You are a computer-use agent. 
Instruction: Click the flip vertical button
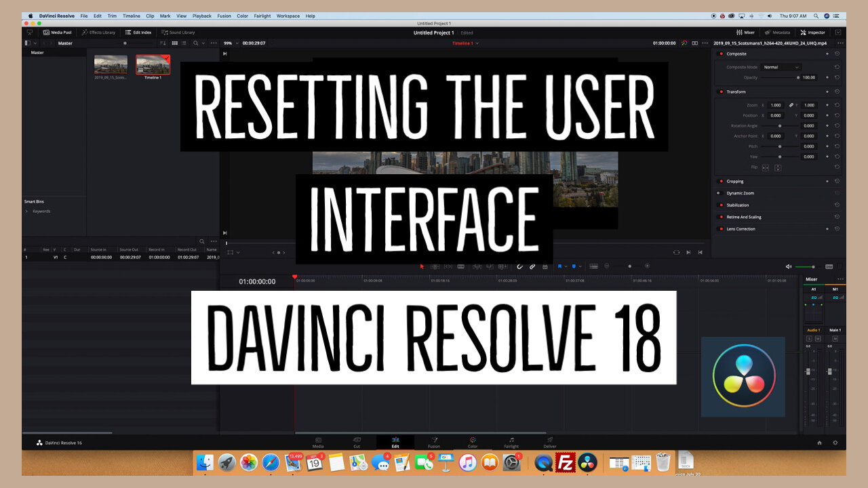pos(778,167)
